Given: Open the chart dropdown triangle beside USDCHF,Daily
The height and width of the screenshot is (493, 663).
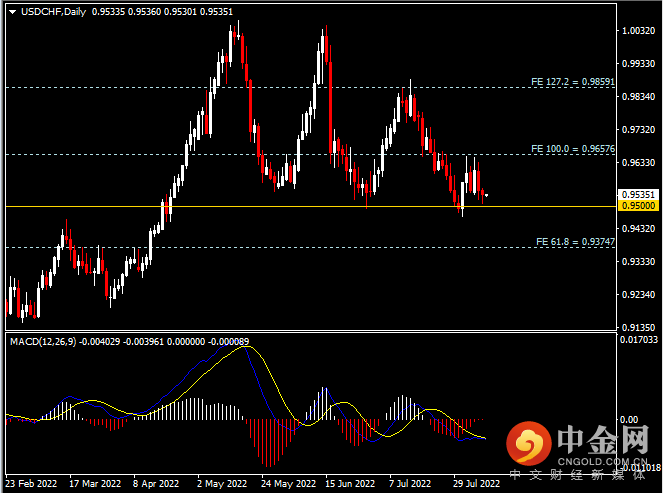Looking at the screenshot, I should pos(12,12).
